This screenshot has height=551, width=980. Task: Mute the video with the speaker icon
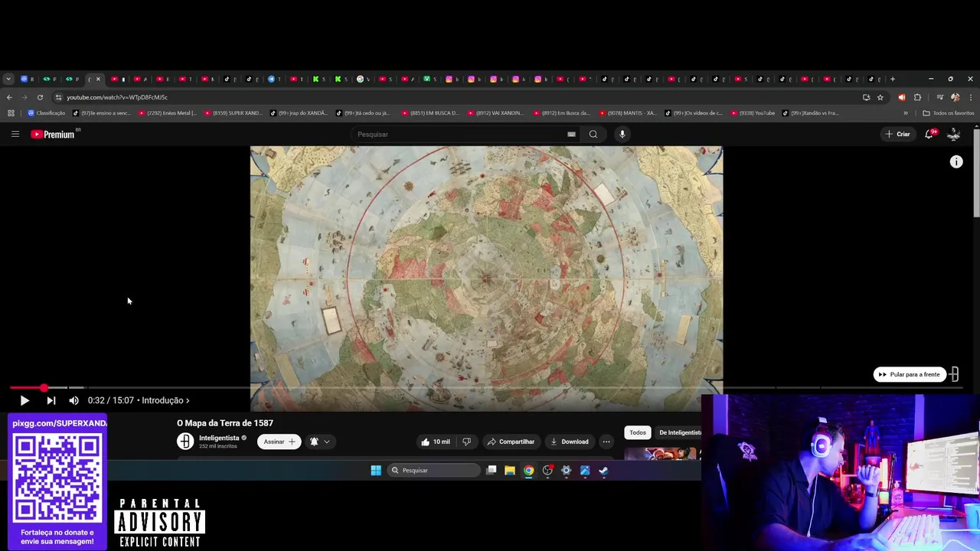73,400
